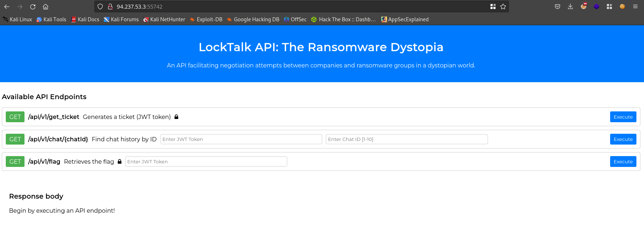
Task: Open the Kali Forums bookmark
Action: 121,19
